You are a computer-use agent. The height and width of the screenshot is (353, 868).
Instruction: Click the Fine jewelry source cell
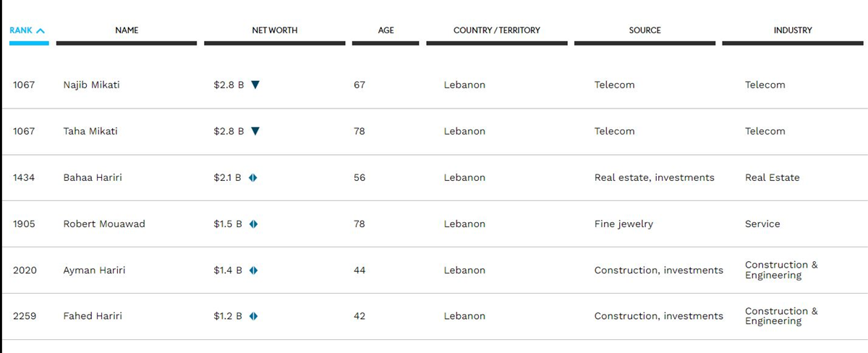point(624,224)
